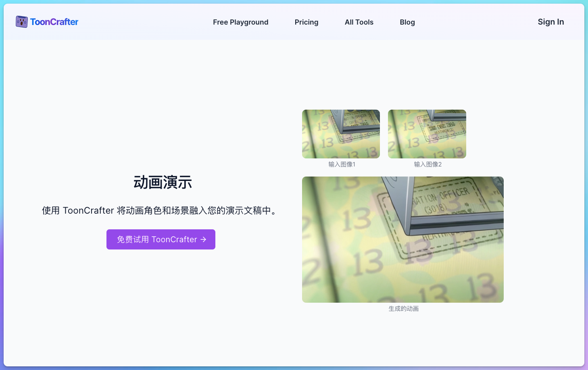The image size is (588, 370).
Task: Open the Free Playground page
Action: (x=240, y=22)
